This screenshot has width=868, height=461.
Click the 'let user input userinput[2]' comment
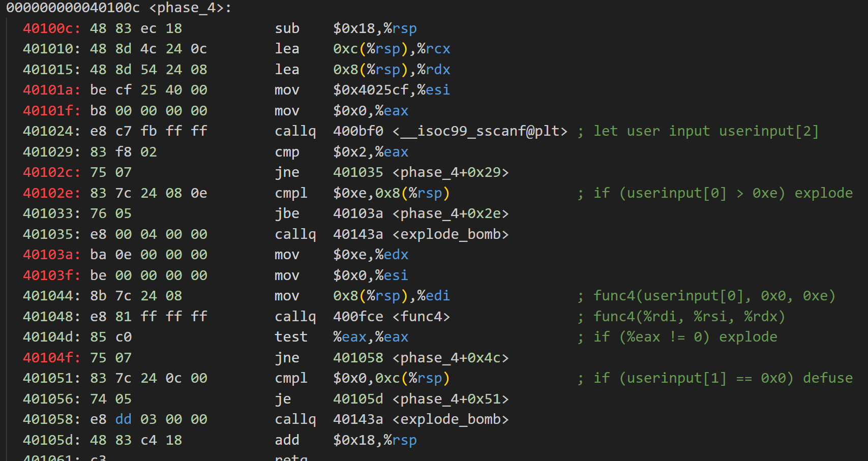706,131
